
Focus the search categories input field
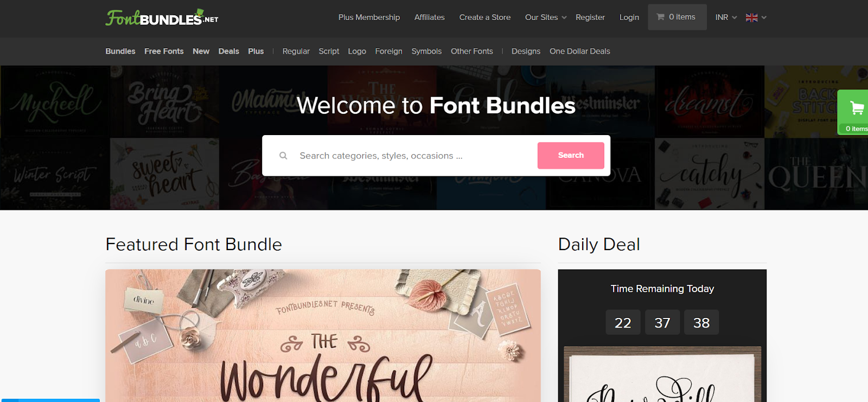point(414,156)
